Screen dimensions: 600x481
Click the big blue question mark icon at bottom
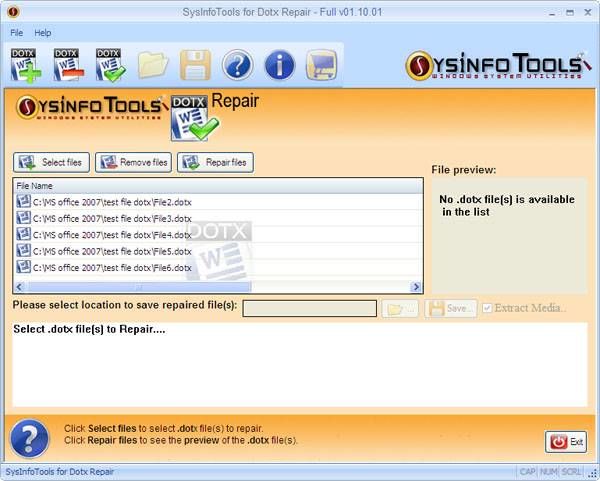point(30,438)
